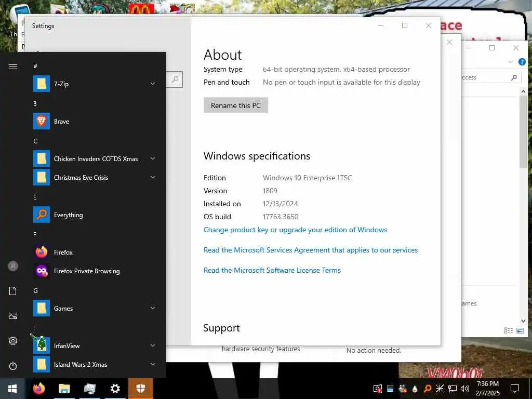Jump to letter E header in app list
This screenshot has width=532, height=399.
[35, 197]
